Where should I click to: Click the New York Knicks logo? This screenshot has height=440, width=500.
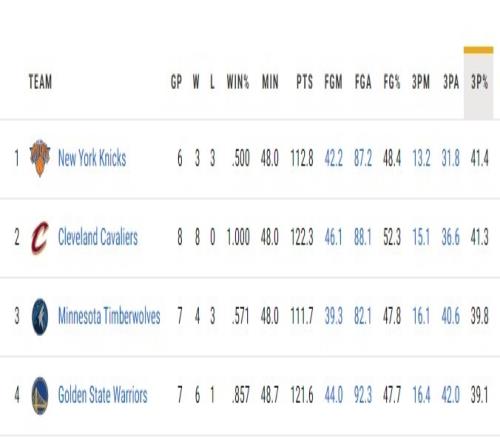point(40,158)
